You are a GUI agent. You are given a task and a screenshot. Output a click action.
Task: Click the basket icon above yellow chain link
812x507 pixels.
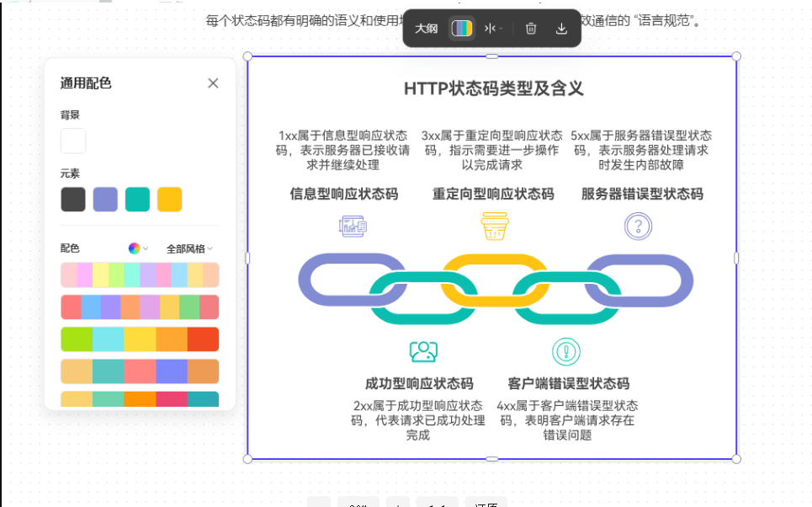pyautogui.click(x=495, y=226)
